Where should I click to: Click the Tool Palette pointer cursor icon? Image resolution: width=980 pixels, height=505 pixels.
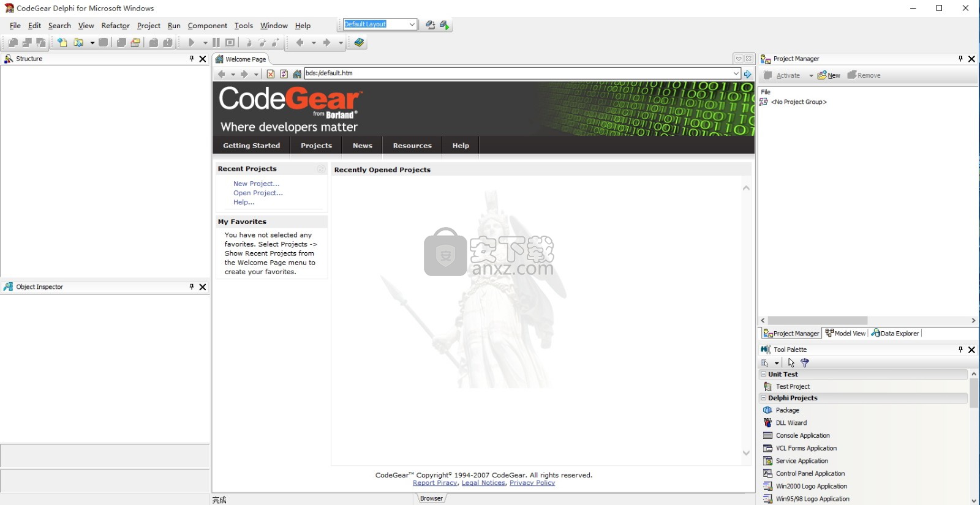click(x=791, y=362)
